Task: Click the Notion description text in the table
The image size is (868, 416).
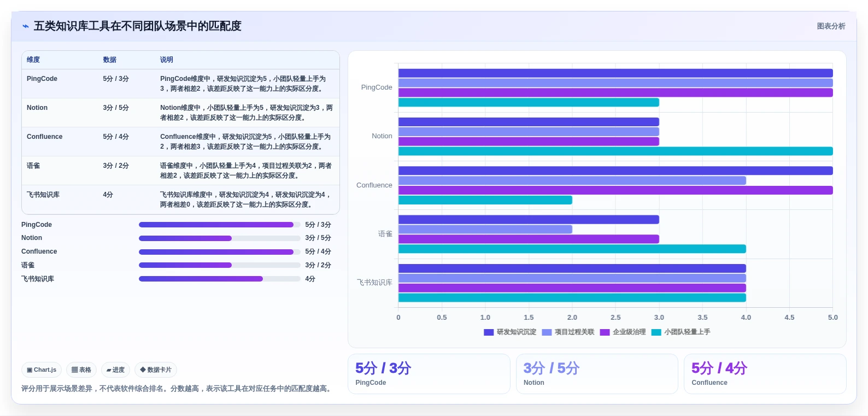Action: click(x=247, y=113)
